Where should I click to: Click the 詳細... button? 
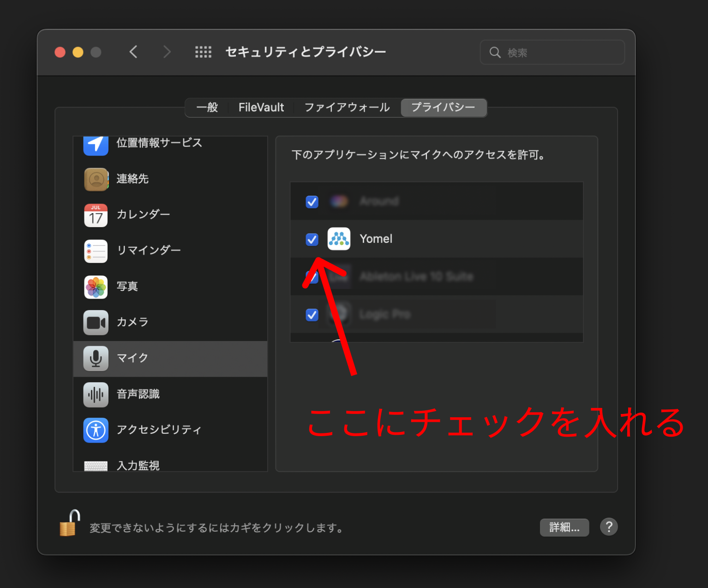click(564, 527)
